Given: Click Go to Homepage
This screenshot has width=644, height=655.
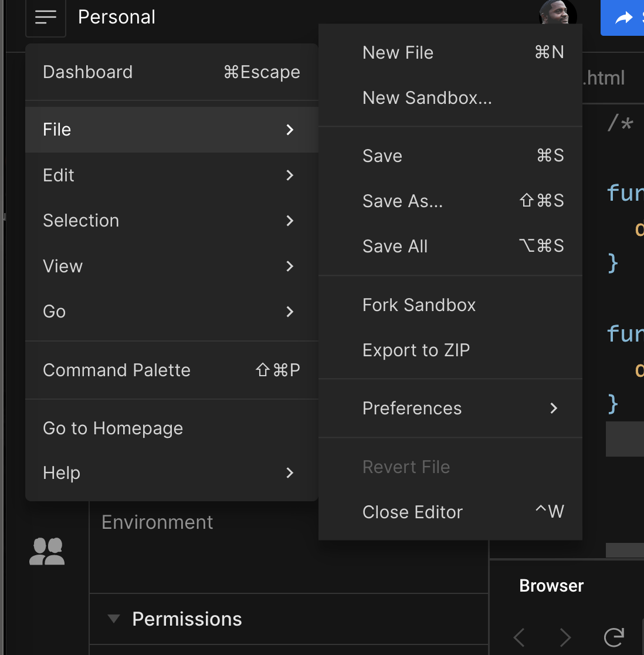Looking at the screenshot, I should point(113,428).
